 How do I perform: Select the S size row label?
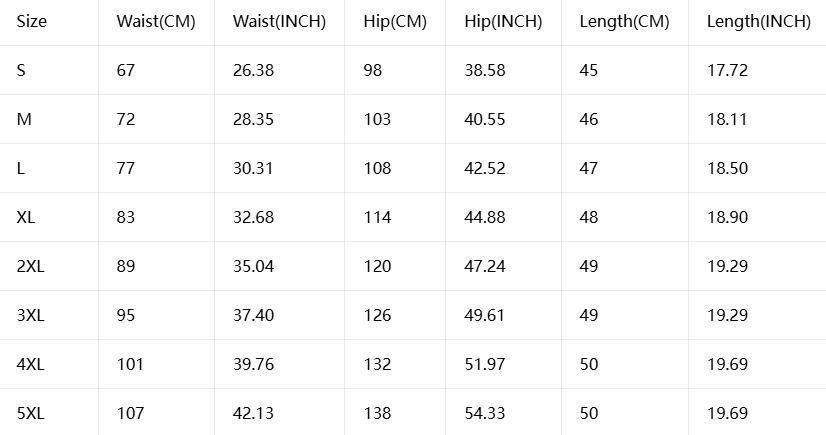click(x=21, y=70)
